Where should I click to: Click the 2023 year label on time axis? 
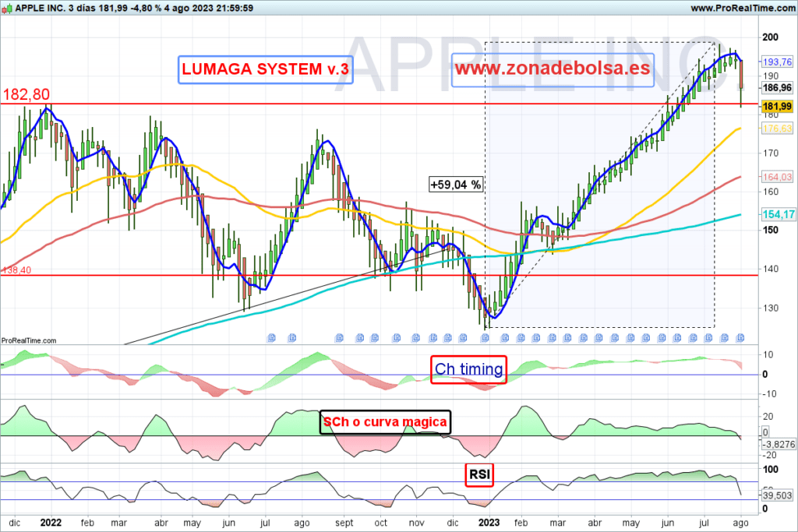click(x=489, y=523)
